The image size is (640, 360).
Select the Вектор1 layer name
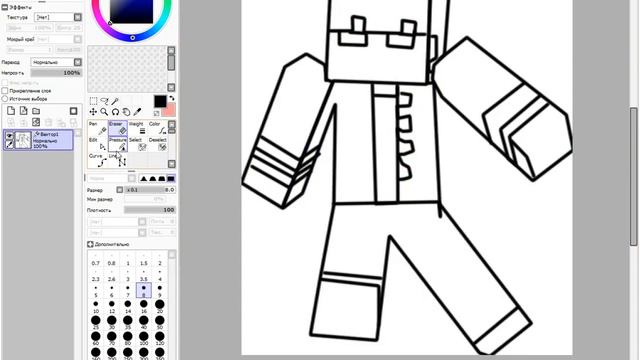coord(49,134)
